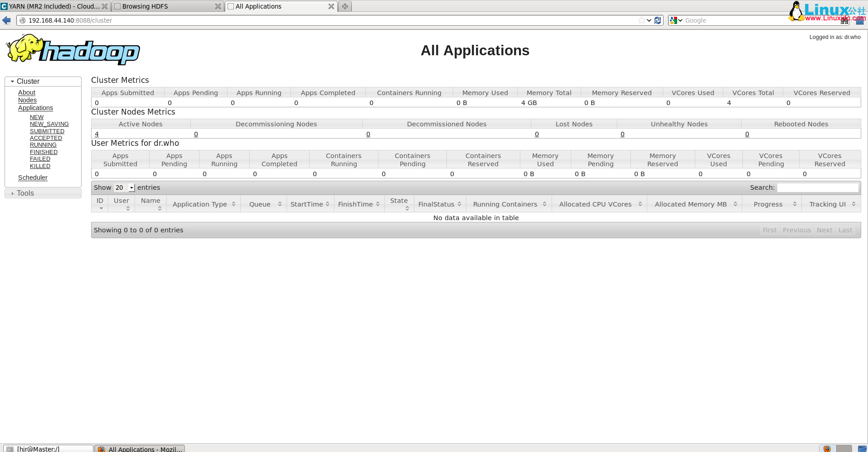Switch to the Browsing HDFS tab
Viewport: 868px width, 452px height.
click(163, 6)
